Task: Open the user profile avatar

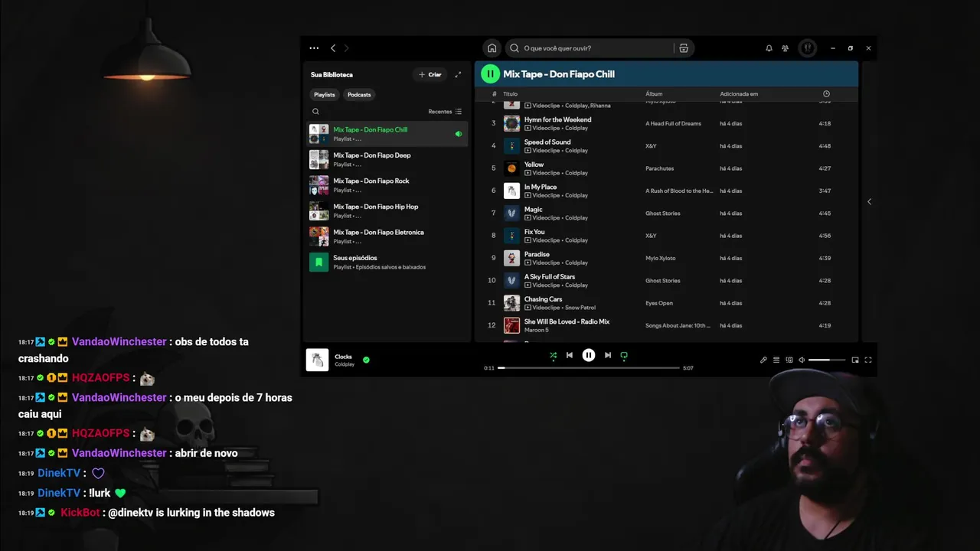Action: click(x=808, y=48)
